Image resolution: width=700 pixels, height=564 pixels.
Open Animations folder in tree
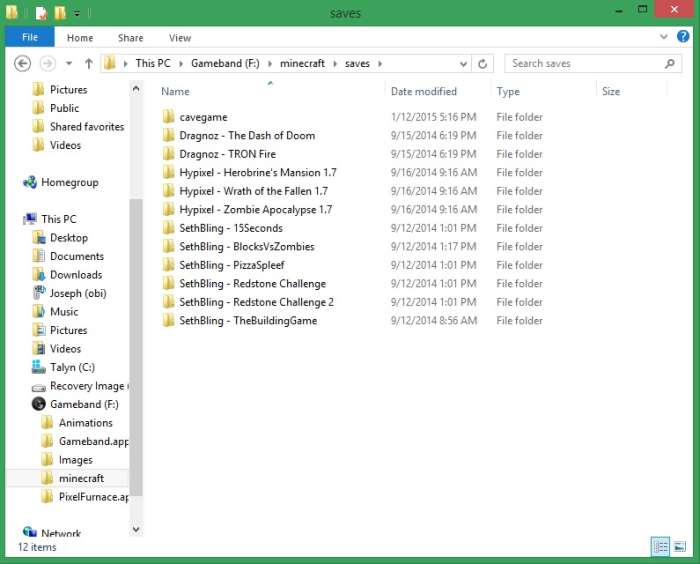tap(77, 423)
